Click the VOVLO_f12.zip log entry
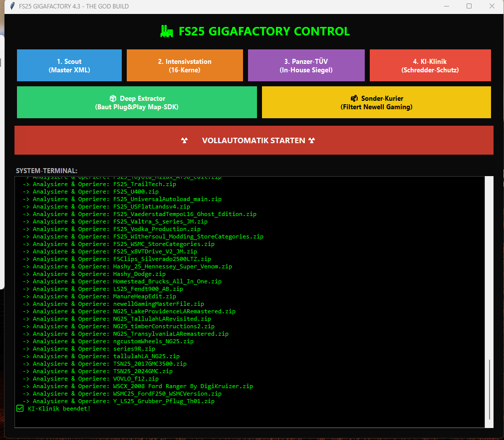Screen dimensions: 504x440 coord(136,379)
